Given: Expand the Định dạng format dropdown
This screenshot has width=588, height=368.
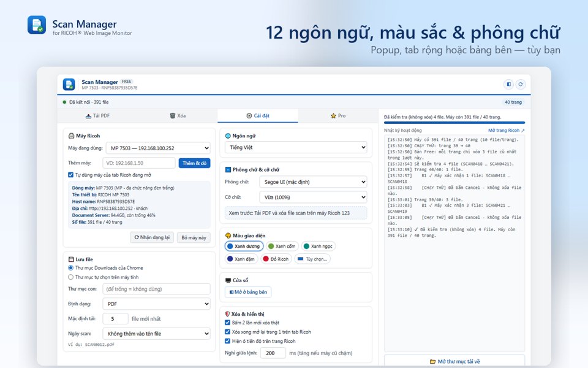Looking at the screenshot, I should [156, 304].
